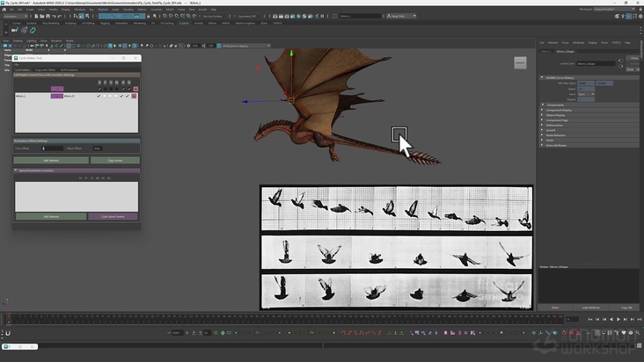
Task: Open the IKArm_LShape attribute tab
Action: (x=566, y=52)
